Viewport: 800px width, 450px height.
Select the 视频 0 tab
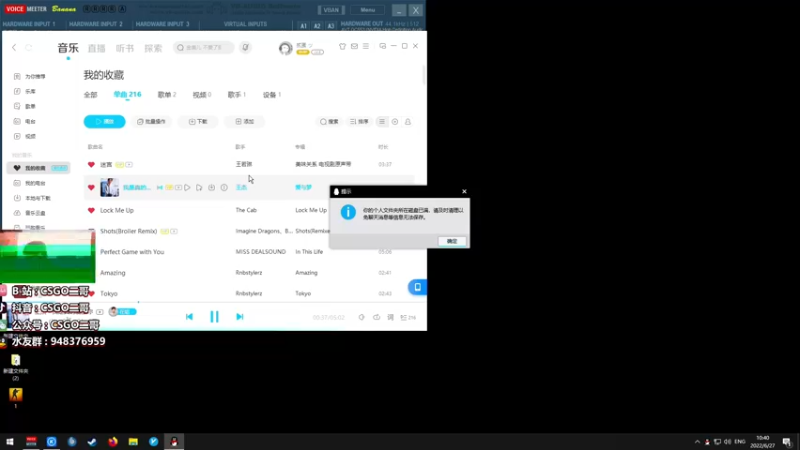(x=202, y=95)
